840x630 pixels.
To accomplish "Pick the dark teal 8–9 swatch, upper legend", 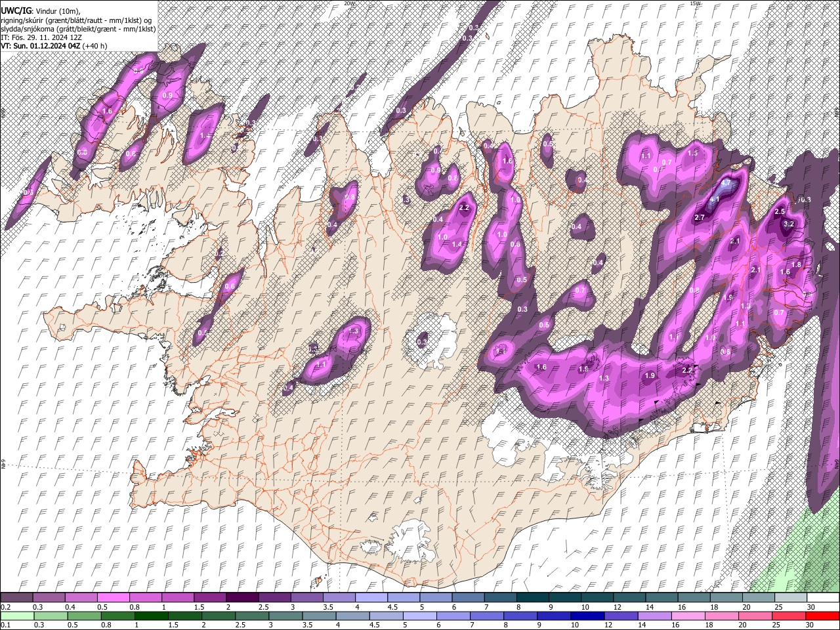I will [534, 597].
